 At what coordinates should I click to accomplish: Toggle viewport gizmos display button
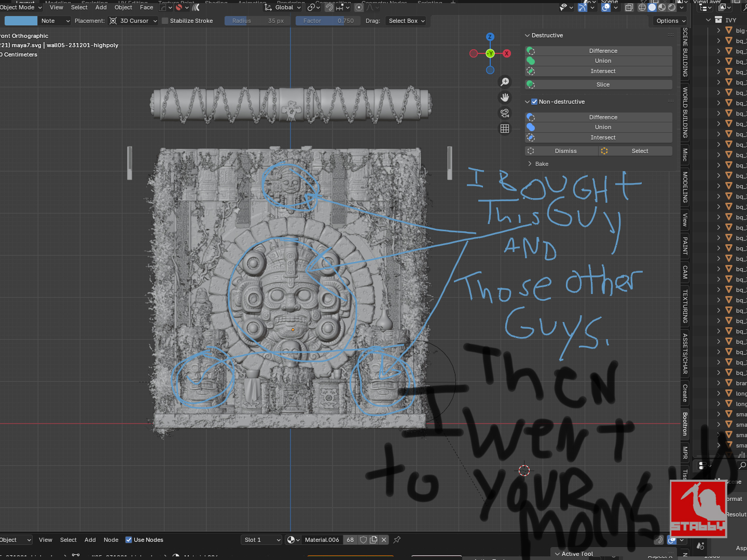point(583,7)
